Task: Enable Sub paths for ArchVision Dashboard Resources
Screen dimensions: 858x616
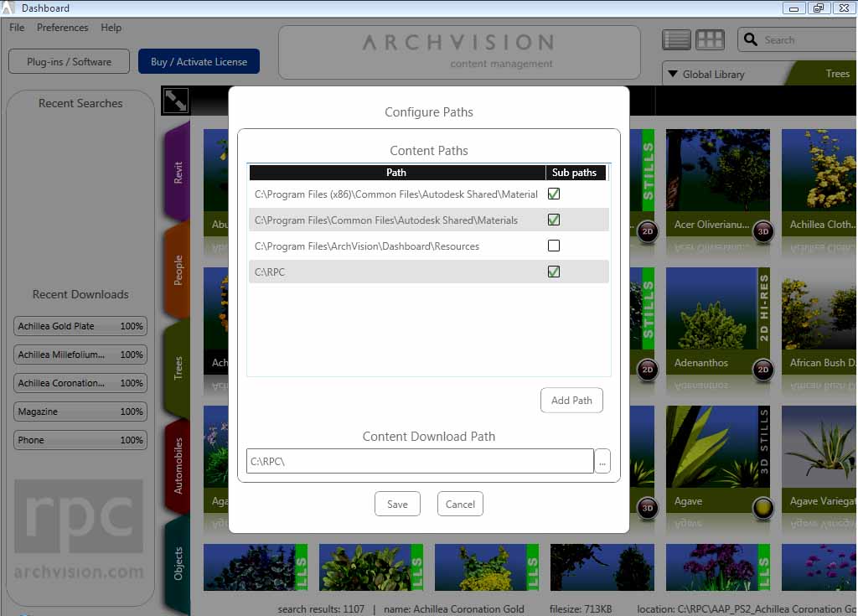Action: [x=553, y=246]
